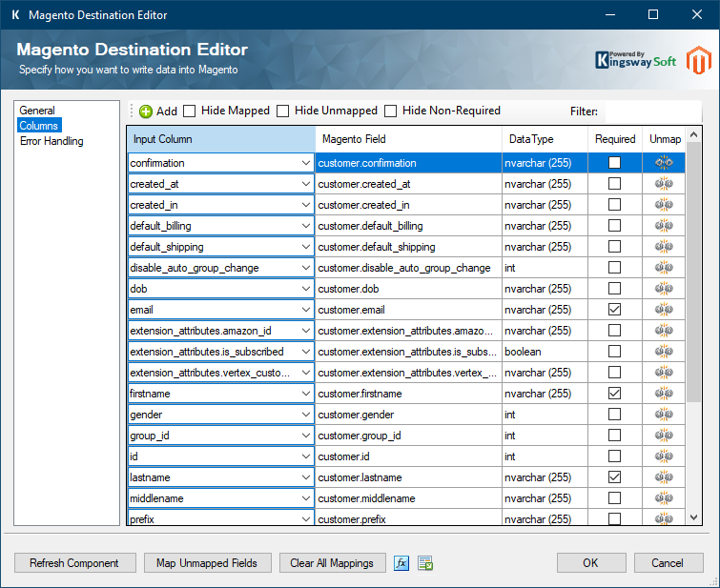Open the disable_auto_group_change input column dropdown
Screen dimensions: 720x588
click(x=306, y=268)
